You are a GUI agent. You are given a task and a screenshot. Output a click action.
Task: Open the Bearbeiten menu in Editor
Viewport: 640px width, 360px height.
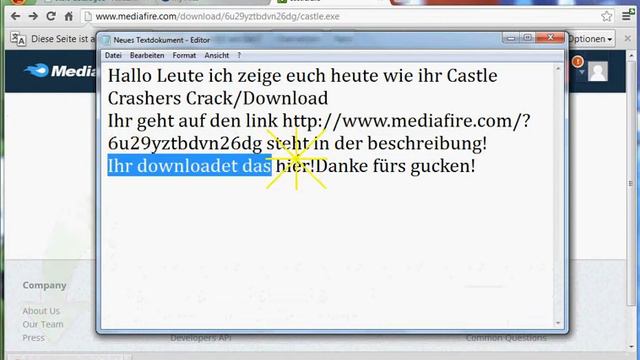coord(147,56)
